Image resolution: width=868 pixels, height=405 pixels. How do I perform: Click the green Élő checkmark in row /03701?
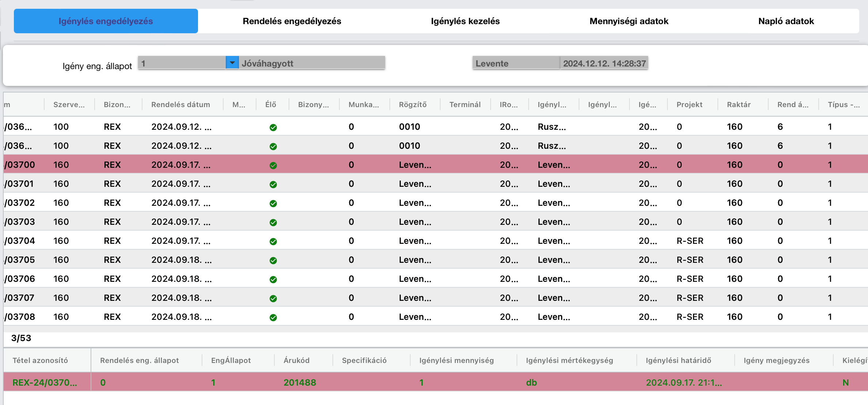tap(273, 184)
